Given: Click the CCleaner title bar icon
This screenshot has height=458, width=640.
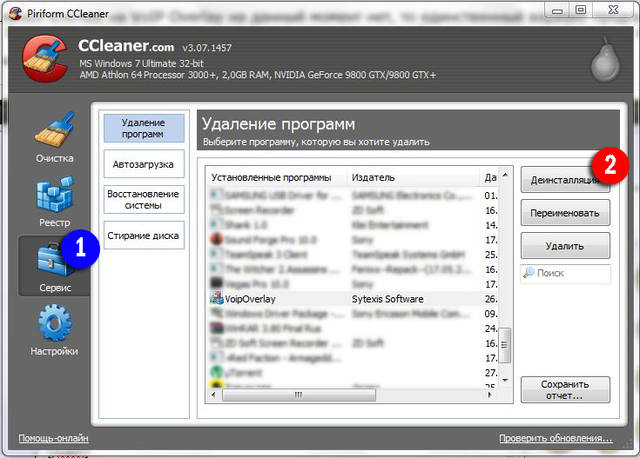Looking at the screenshot, I should 15,13.
